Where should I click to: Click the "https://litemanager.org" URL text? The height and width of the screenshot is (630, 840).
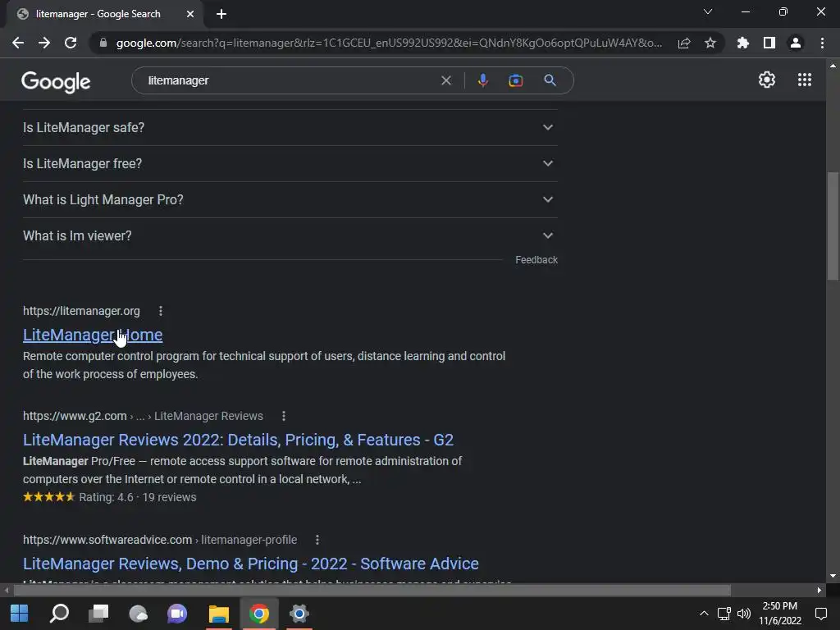click(x=81, y=311)
